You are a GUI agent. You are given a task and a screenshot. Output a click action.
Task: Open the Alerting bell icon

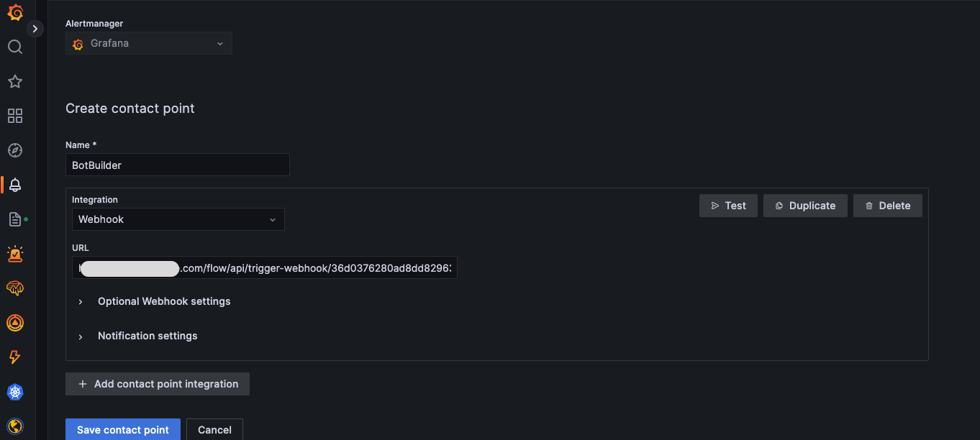[x=15, y=184]
